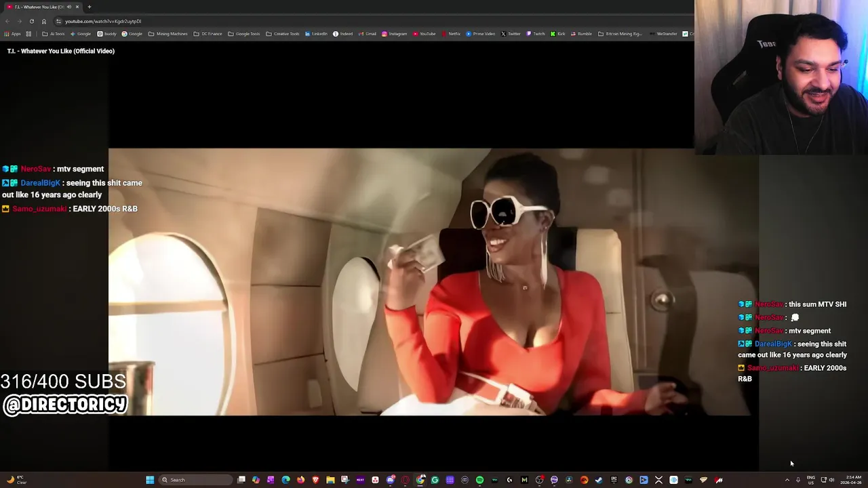The height and width of the screenshot is (488, 868).
Task: Click the taskbar Search box
Action: [x=195, y=480]
